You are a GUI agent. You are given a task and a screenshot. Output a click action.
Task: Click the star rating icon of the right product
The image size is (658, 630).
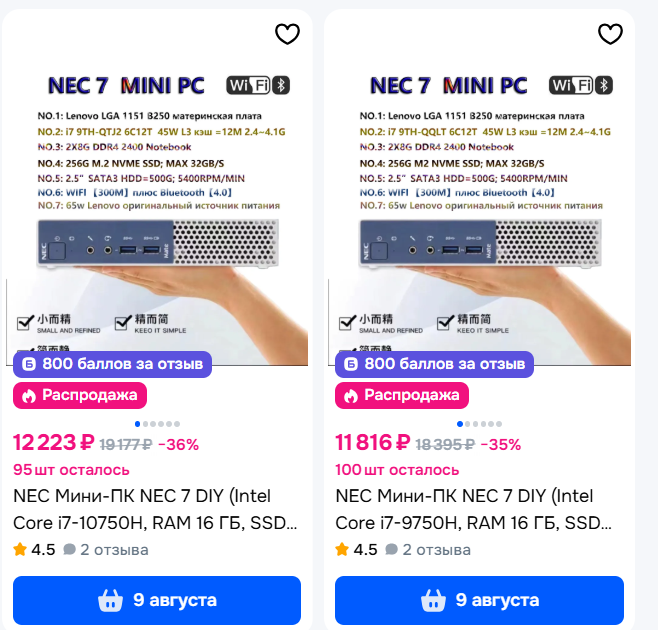pos(342,549)
